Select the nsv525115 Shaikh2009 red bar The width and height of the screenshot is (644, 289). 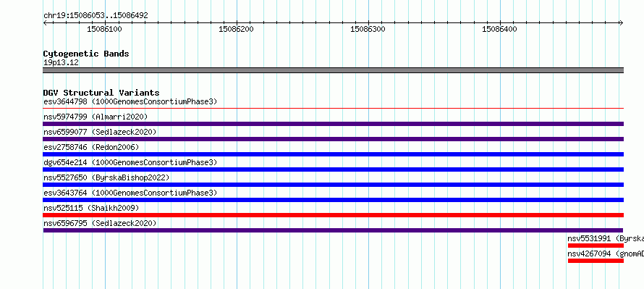point(333,215)
